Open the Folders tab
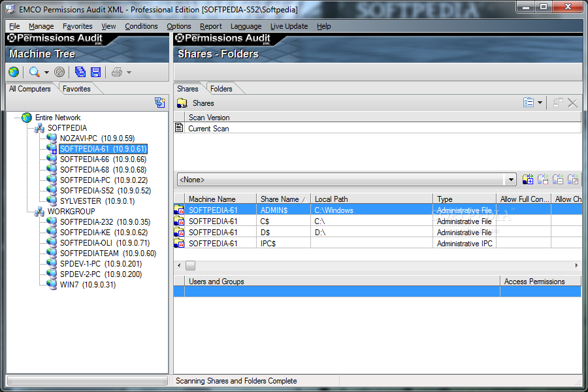Screen dimensions: 588x392 click(x=221, y=89)
